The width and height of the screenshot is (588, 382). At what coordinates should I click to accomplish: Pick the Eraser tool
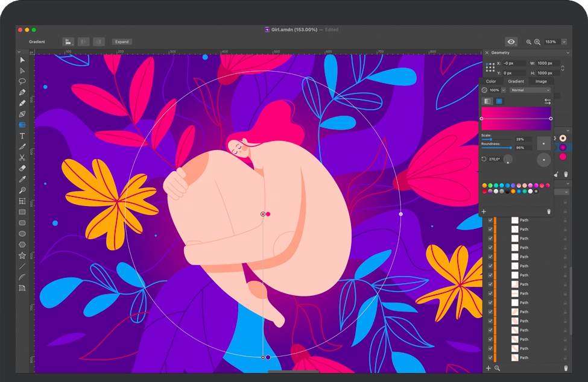(22, 168)
